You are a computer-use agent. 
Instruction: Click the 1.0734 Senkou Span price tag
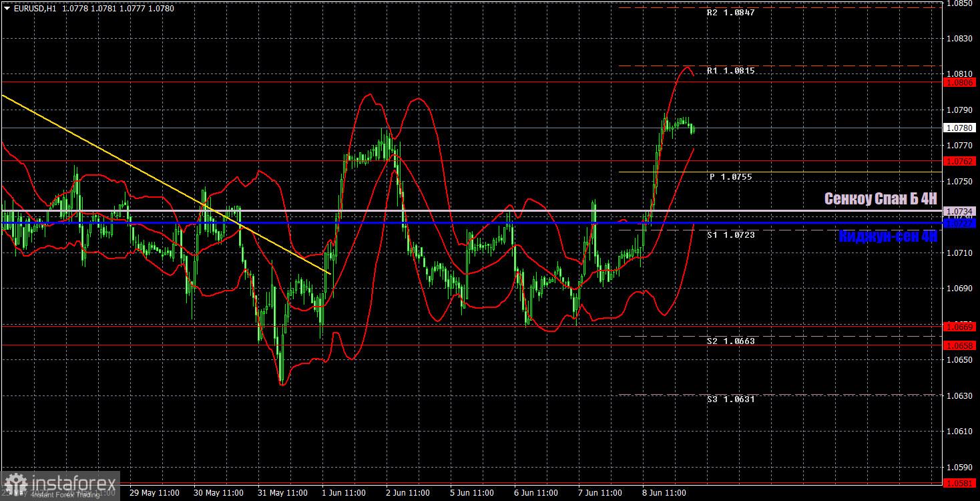(x=961, y=211)
